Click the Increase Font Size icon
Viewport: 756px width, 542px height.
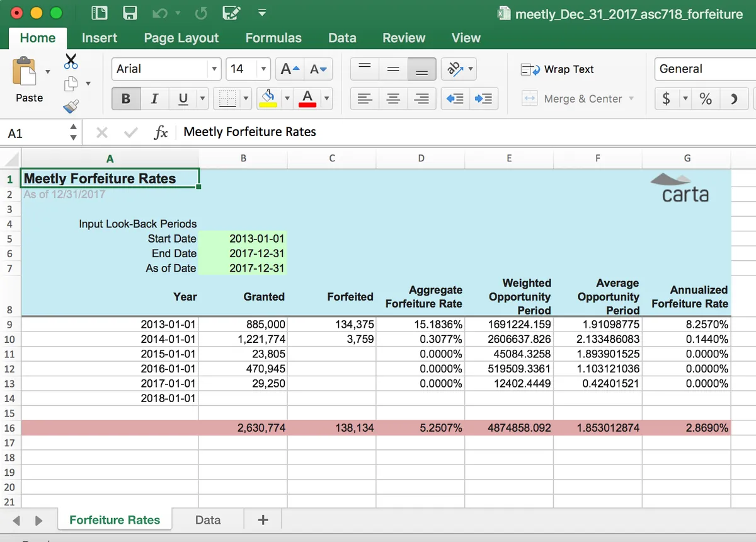pyautogui.click(x=290, y=69)
